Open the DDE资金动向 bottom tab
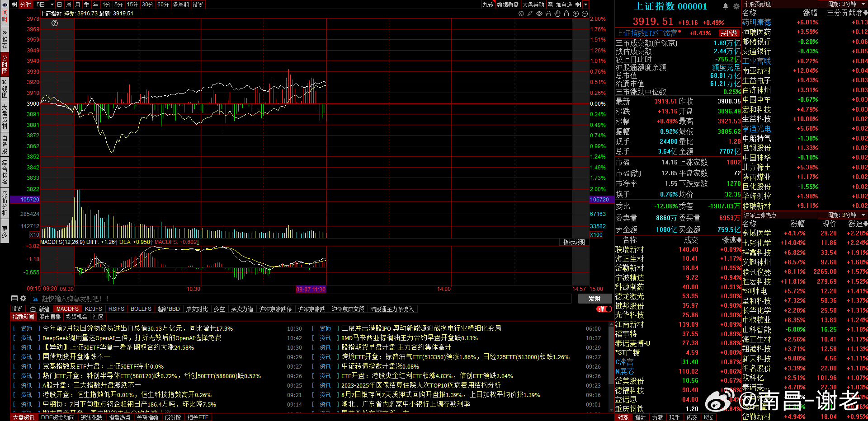The height and width of the screenshot is (421, 868). click(x=58, y=417)
